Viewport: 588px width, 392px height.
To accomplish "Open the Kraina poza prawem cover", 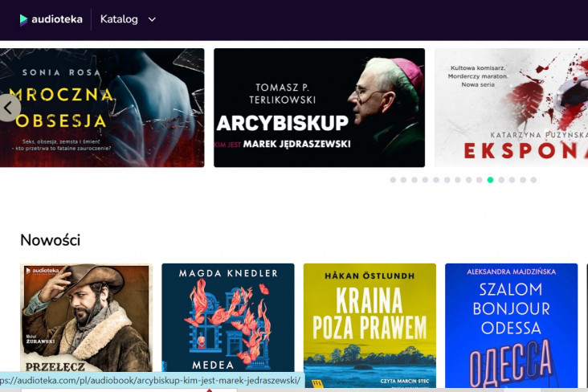I will 370,325.
